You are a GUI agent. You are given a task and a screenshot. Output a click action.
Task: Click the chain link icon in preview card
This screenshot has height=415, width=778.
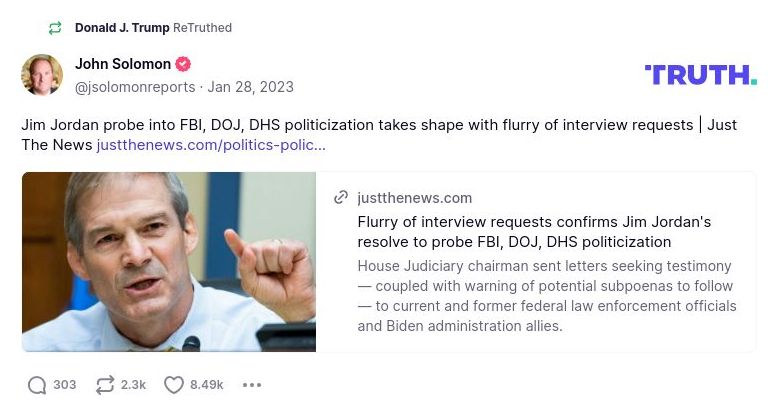pyautogui.click(x=342, y=198)
